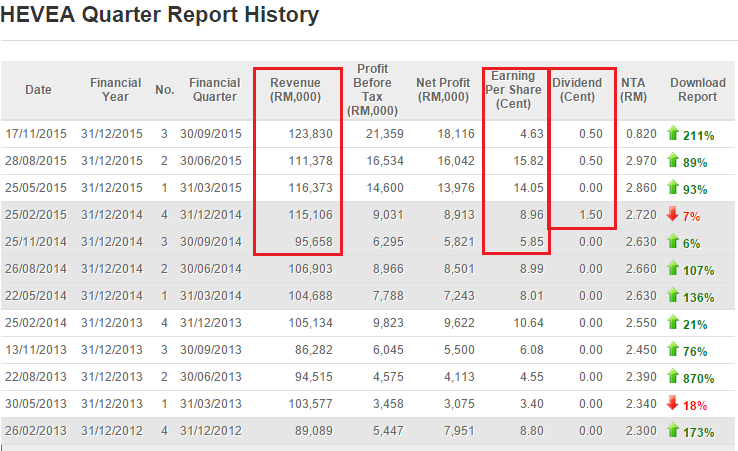Click green up arrow beside 93%
The image size is (738, 451).
673,187
